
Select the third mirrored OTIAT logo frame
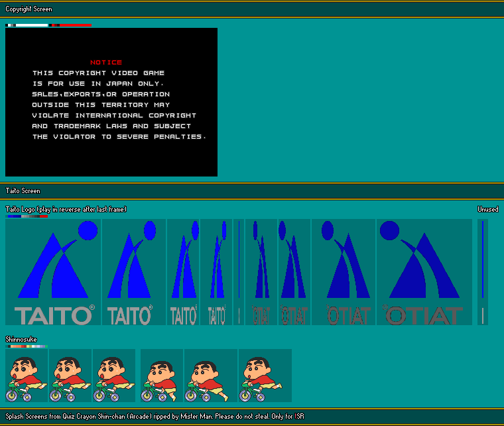pyautogui.click(x=344, y=272)
